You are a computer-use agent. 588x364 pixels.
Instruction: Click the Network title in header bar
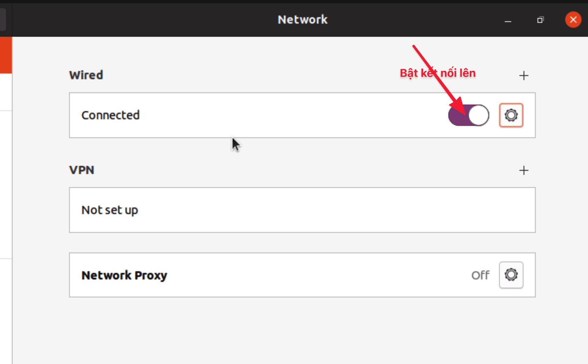pos(302,20)
